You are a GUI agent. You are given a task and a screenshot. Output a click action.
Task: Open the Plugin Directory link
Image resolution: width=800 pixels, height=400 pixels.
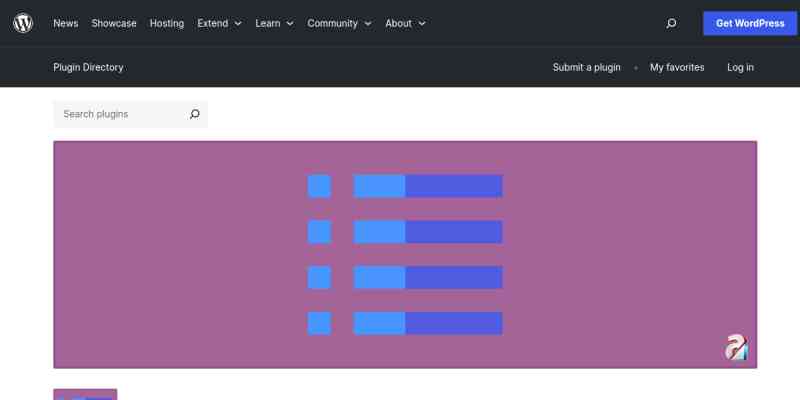point(88,67)
